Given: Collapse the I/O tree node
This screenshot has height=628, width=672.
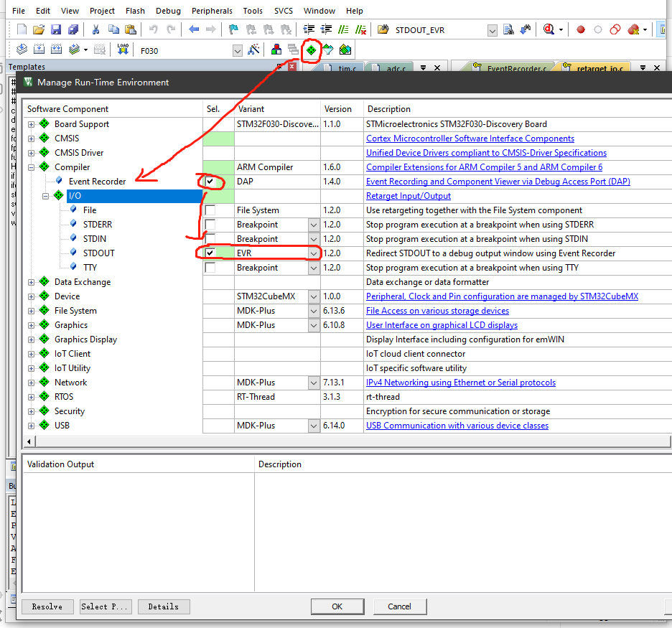Looking at the screenshot, I should tap(45, 196).
